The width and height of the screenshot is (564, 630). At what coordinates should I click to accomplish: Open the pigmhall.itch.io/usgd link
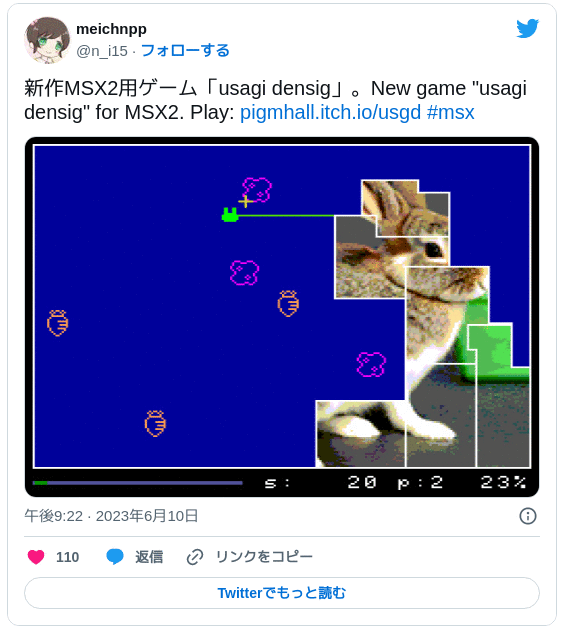pos(330,112)
